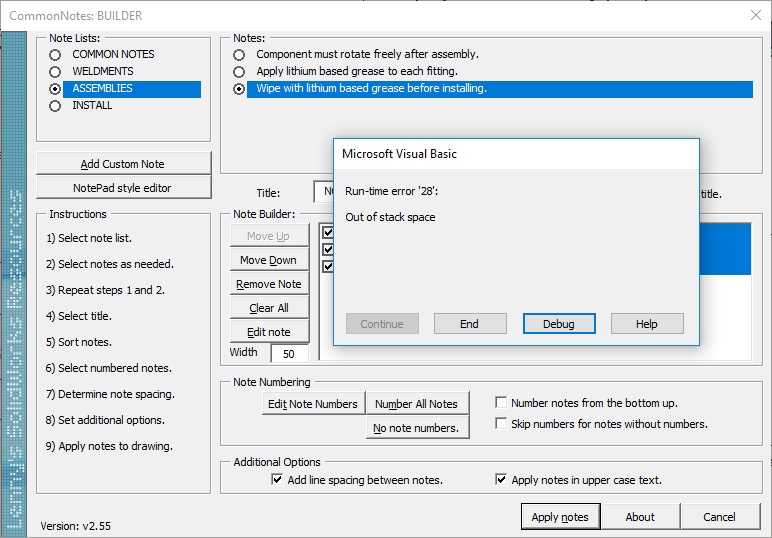Click Debug in the error dialog
This screenshot has width=772, height=538.
pyautogui.click(x=559, y=323)
